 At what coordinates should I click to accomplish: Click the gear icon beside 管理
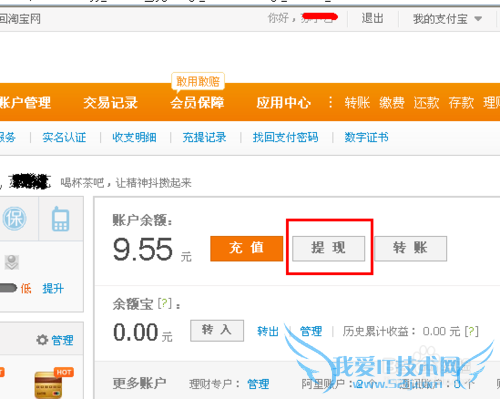(42, 340)
